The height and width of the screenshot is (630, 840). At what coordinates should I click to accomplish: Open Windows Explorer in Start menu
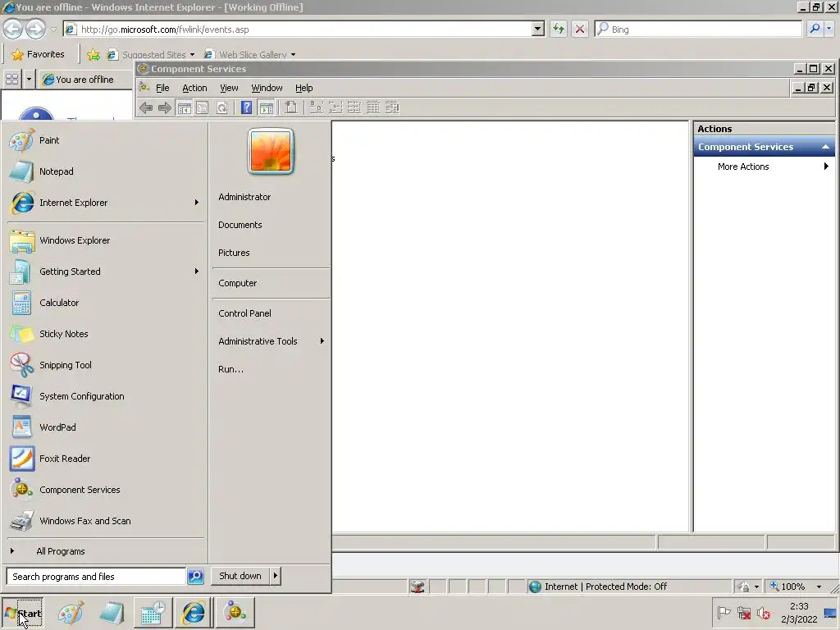tap(106, 240)
